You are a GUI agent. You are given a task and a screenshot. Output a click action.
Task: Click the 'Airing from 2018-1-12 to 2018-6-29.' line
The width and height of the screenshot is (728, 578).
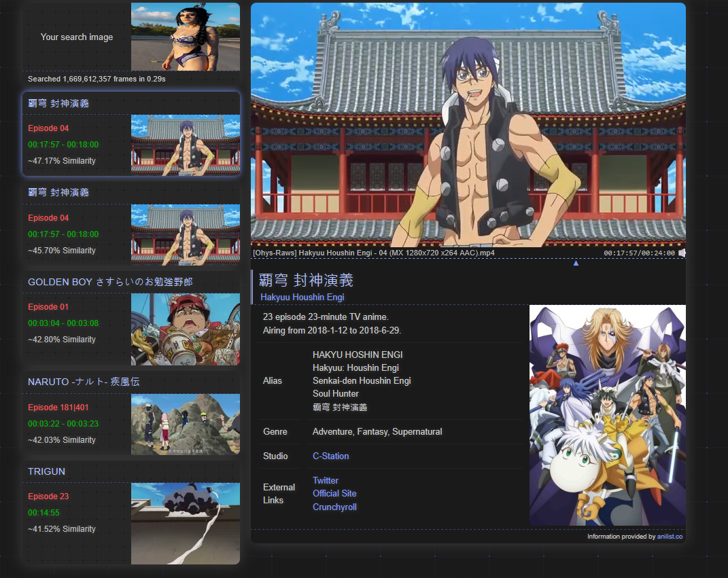332,330
